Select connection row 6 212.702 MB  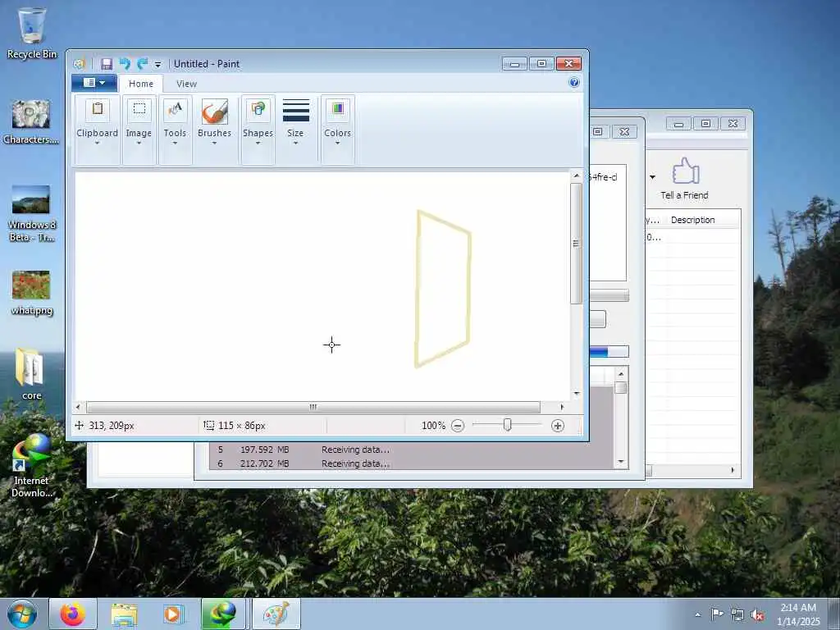tap(412, 463)
